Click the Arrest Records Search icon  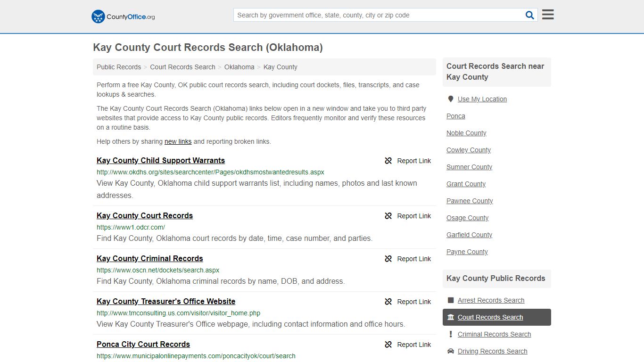[x=451, y=300]
